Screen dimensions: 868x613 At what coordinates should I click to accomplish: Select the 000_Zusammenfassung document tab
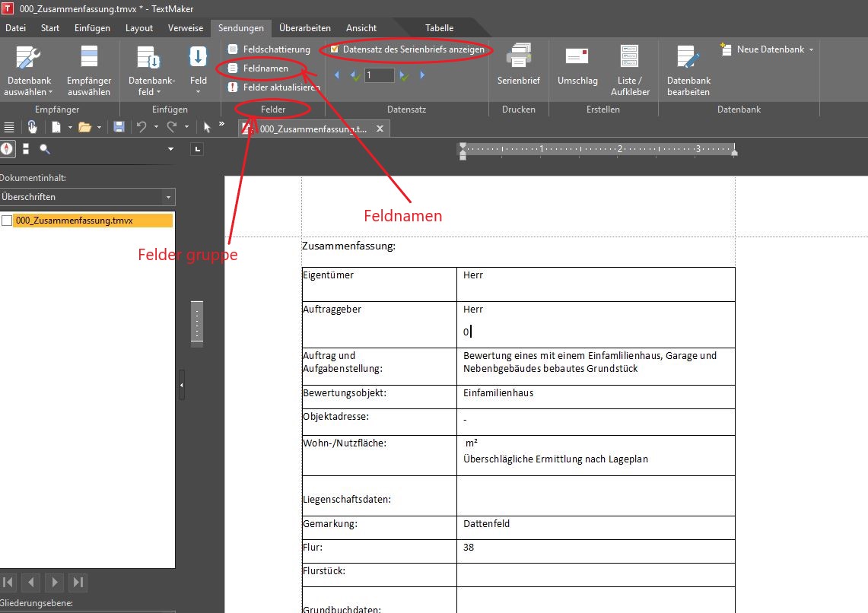coord(312,129)
